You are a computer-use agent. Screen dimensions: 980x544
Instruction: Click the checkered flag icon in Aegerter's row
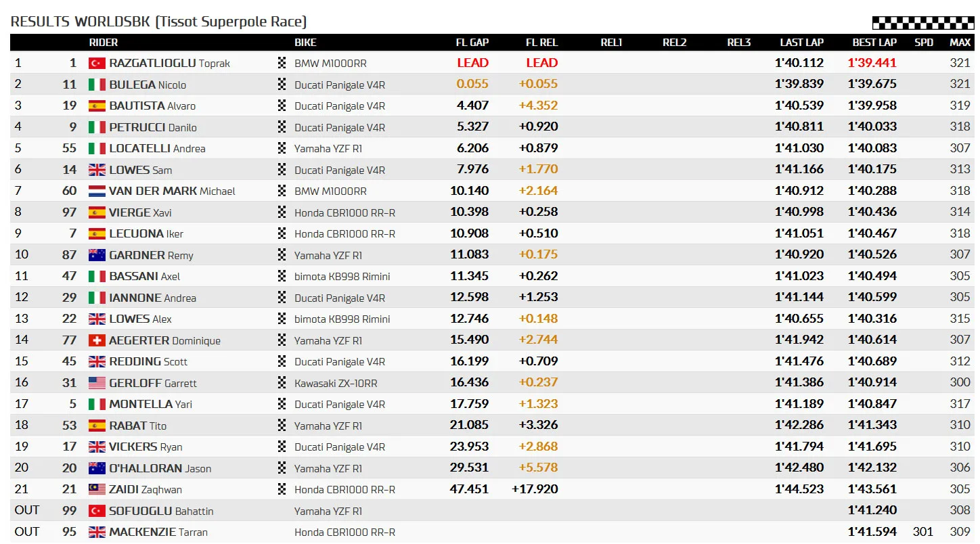282,340
